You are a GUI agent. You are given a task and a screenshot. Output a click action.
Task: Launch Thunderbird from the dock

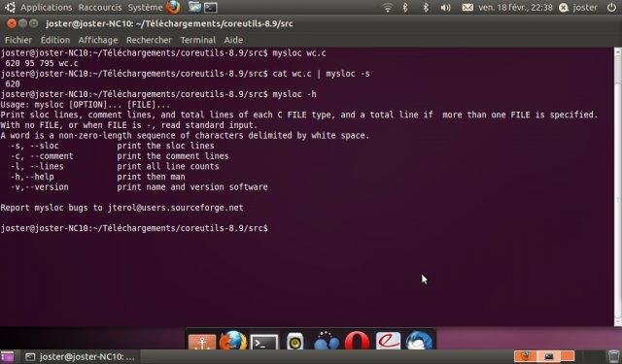[x=419, y=341]
